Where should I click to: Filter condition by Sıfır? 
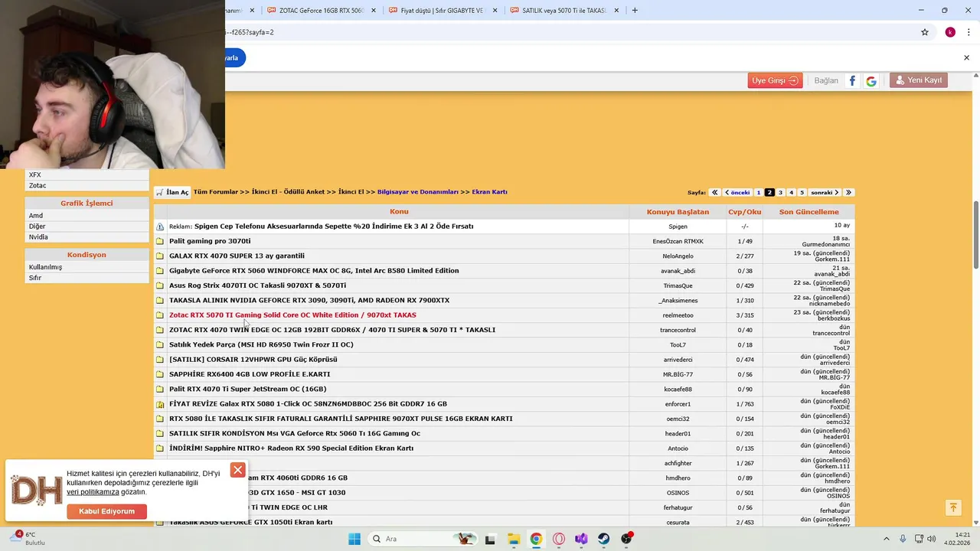click(35, 278)
